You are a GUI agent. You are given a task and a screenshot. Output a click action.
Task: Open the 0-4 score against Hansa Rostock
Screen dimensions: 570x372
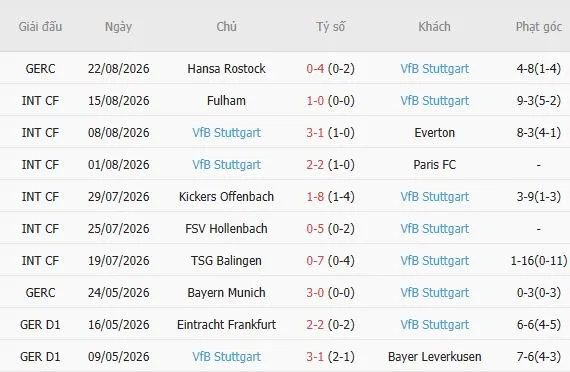pos(315,69)
